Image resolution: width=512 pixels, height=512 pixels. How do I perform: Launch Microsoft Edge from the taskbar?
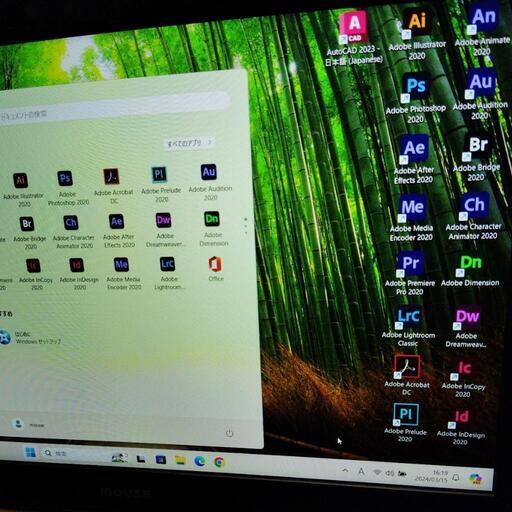point(200,461)
